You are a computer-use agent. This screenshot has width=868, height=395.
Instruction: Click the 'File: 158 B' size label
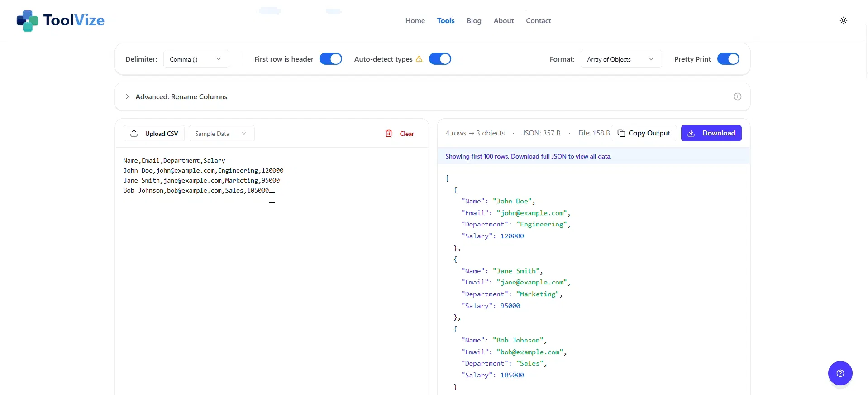[x=594, y=133]
